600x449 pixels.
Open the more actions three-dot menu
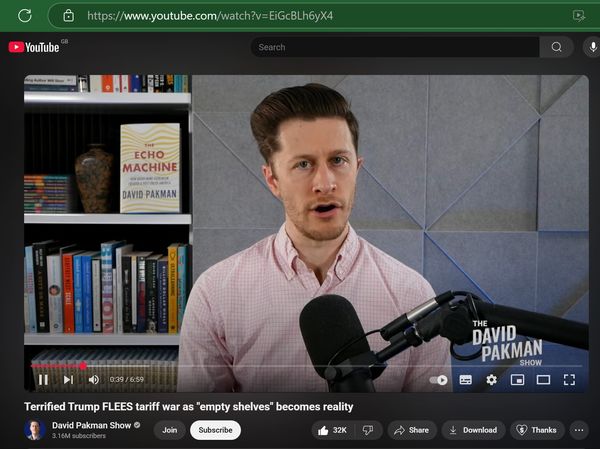pyautogui.click(x=579, y=430)
